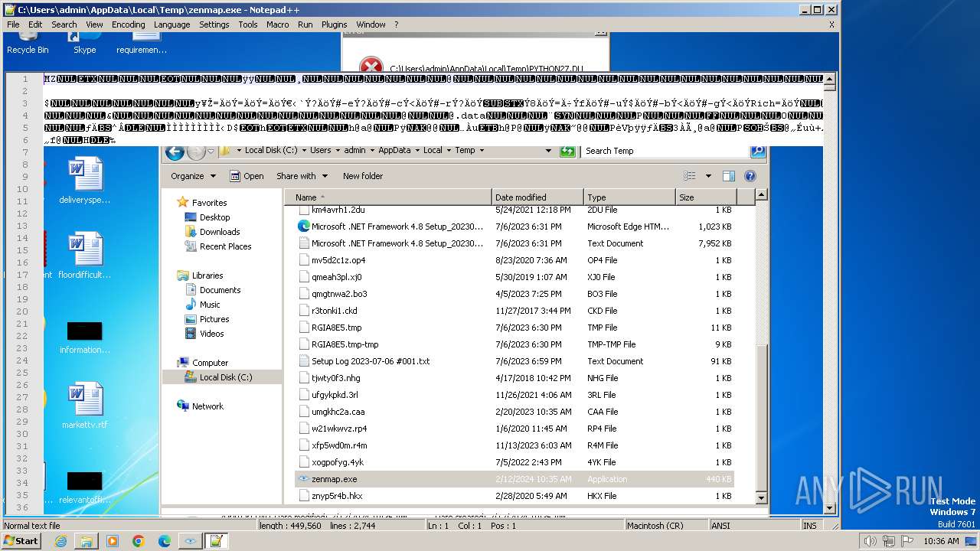Click the taskbar clock showing 10:36 AM
Viewport: 980px width, 551px height.
(x=941, y=541)
